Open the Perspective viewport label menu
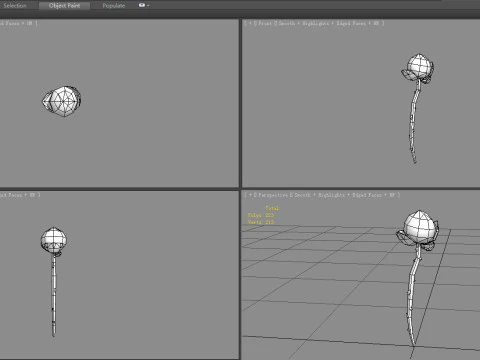Viewport: 480px width, 360px height. point(272,195)
